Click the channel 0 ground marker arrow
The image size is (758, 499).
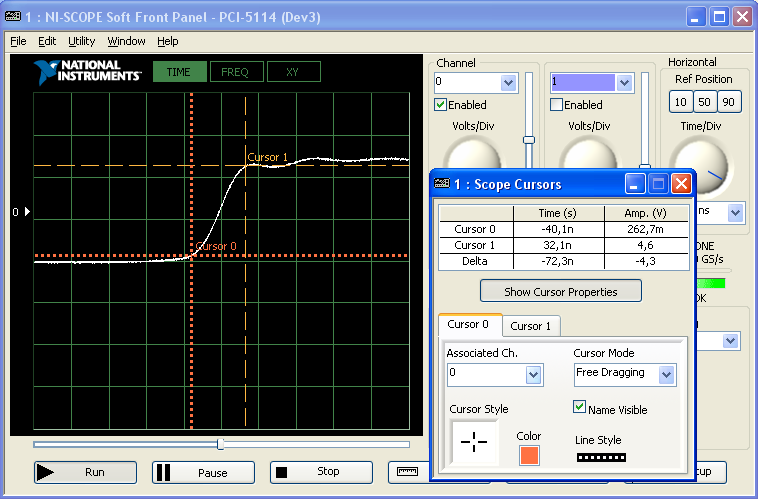(27, 211)
